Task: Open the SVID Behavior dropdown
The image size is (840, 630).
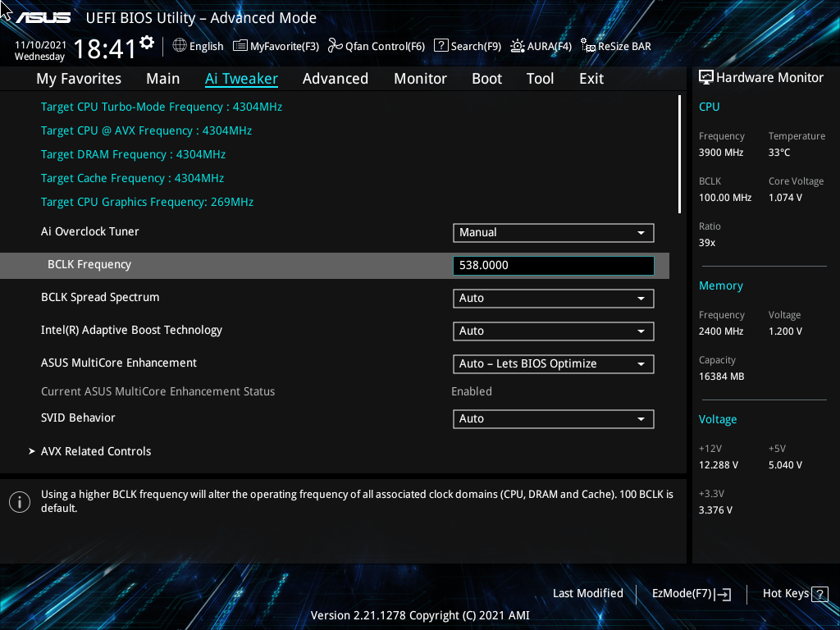Action: tap(554, 419)
